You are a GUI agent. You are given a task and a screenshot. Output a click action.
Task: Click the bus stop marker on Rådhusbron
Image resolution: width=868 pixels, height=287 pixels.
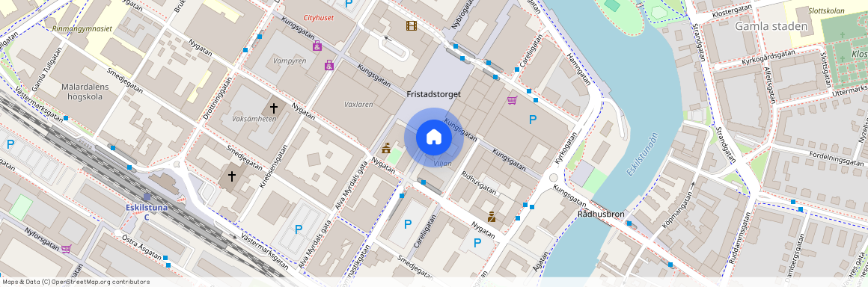[x=629, y=223]
